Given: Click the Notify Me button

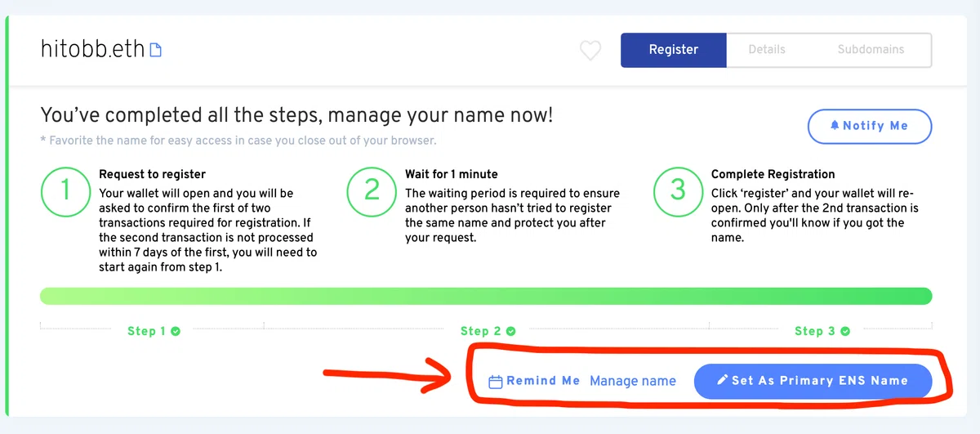Looking at the screenshot, I should [x=869, y=126].
